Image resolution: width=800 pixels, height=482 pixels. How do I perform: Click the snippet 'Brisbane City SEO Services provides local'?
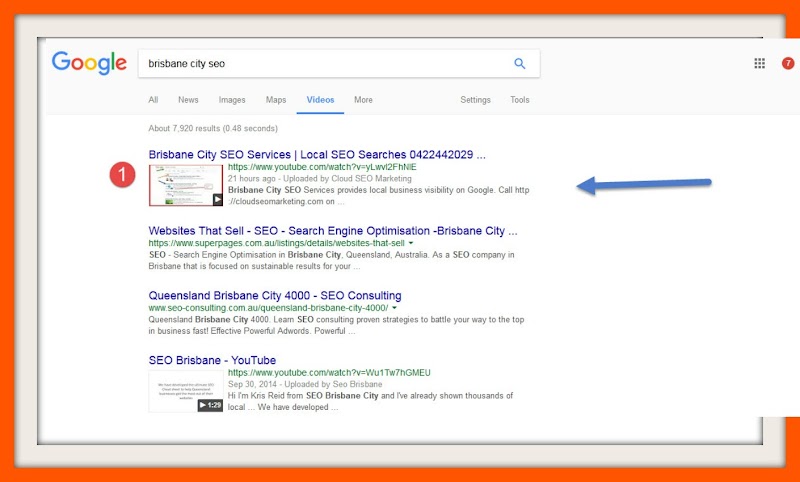tap(379, 195)
